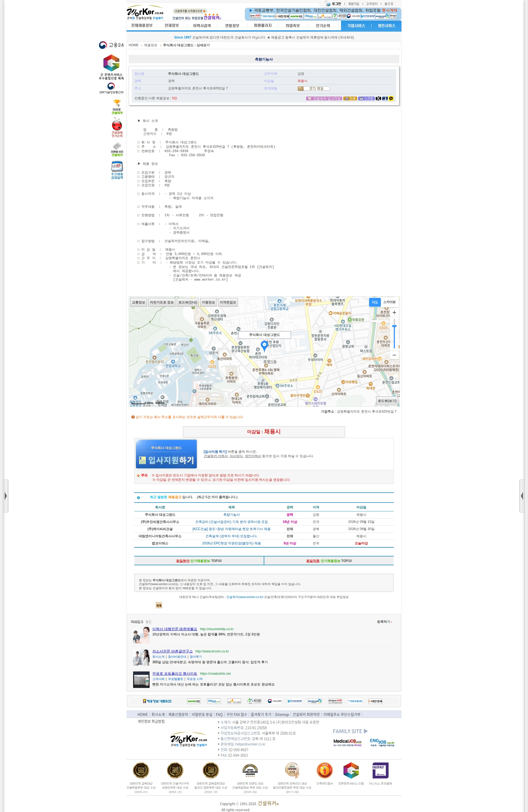This screenshot has width=528, height=812.
Task: Open MedicalJOB family site logo
Action: point(347,742)
